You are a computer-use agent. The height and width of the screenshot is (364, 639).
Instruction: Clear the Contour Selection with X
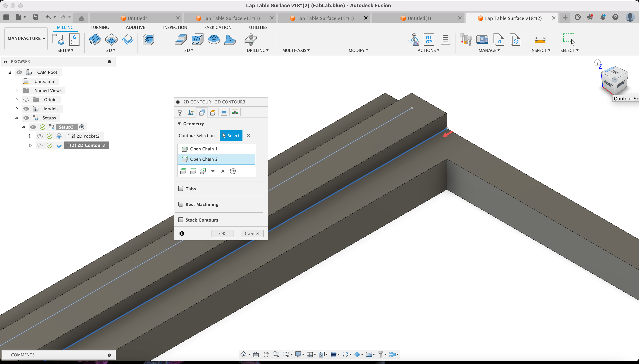pos(248,135)
